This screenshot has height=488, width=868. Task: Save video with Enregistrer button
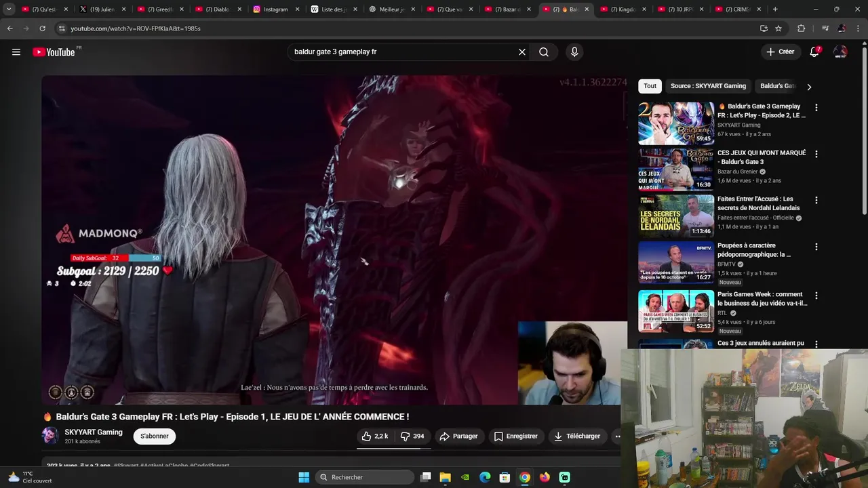point(515,436)
